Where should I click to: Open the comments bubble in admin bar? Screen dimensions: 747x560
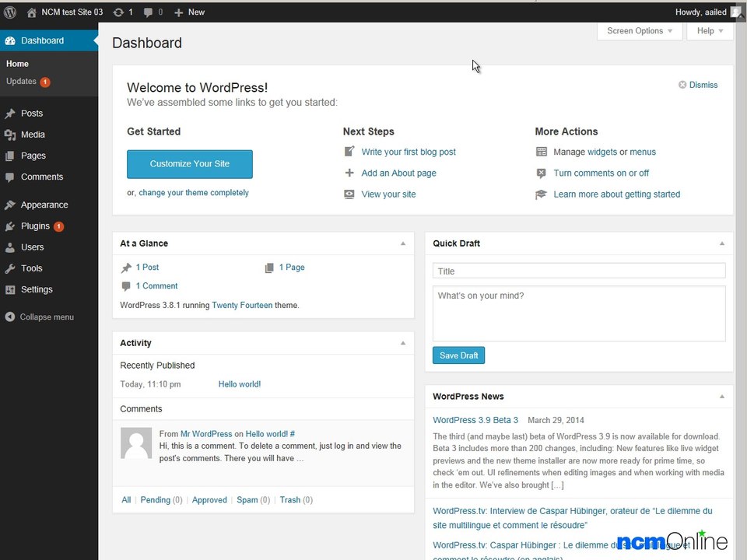pyautogui.click(x=148, y=13)
